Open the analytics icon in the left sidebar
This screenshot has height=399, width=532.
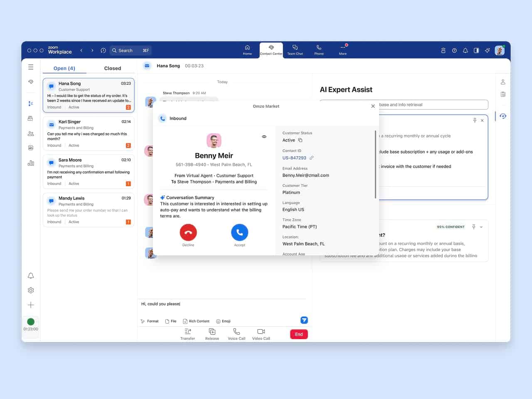[x=31, y=163]
